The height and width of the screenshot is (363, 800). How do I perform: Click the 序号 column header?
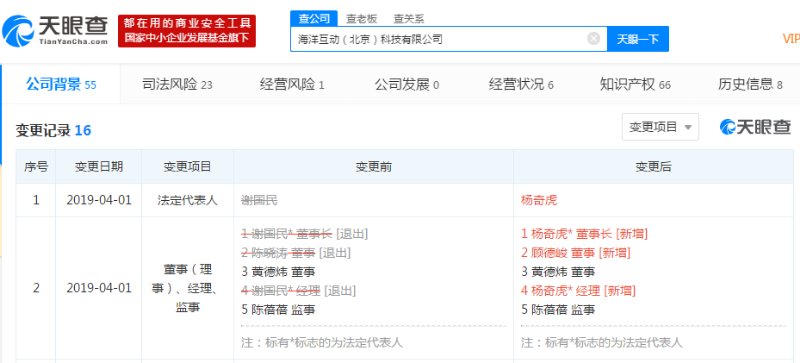[36, 166]
